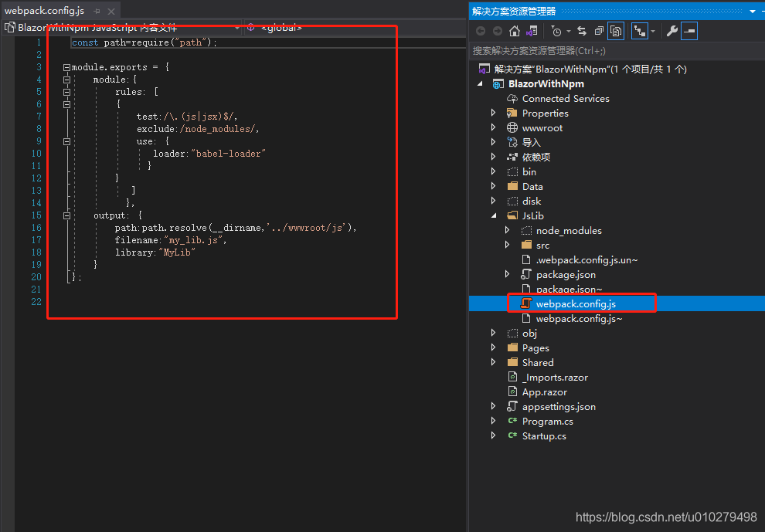Screen dimensions: 765x532
Task: Open the Solution Explorer window options dropdown
Action: 753,12
